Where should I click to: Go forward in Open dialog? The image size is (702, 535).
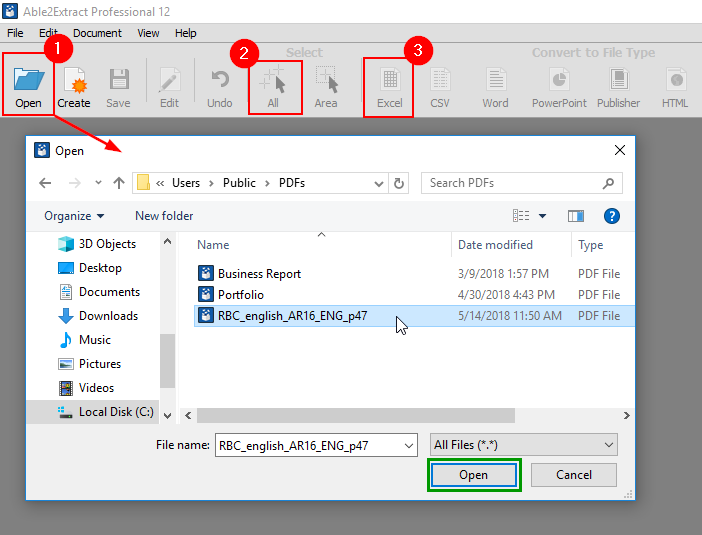pos(75,183)
